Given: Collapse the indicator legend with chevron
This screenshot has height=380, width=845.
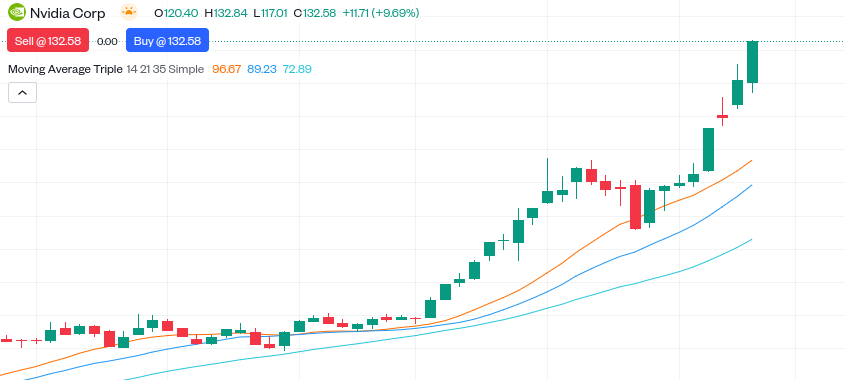Looking at the screenshot, I should tap(22, 93).
